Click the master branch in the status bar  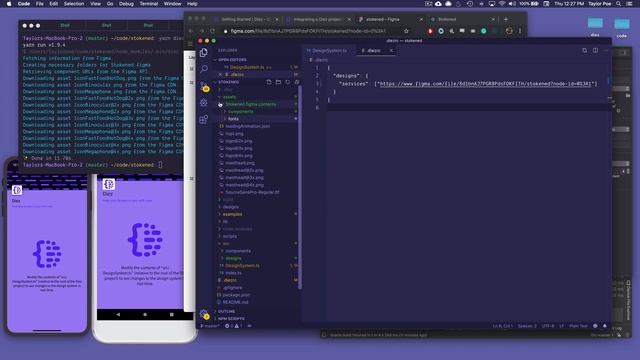click(x=210, y=326)
